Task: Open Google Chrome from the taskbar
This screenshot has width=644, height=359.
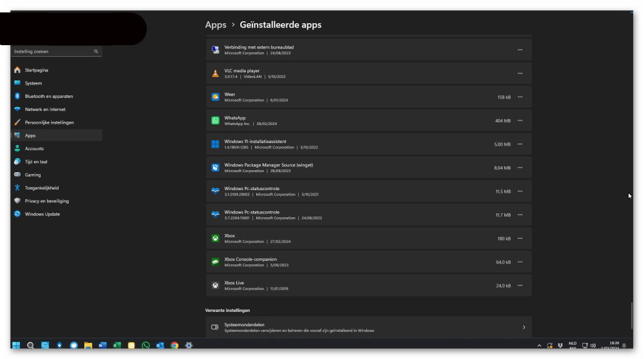Action: click(175, 345)
